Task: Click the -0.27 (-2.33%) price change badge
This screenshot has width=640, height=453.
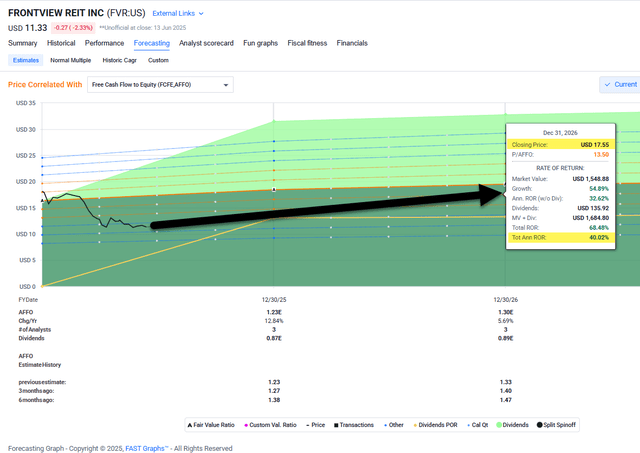Action: click(73, 28)
